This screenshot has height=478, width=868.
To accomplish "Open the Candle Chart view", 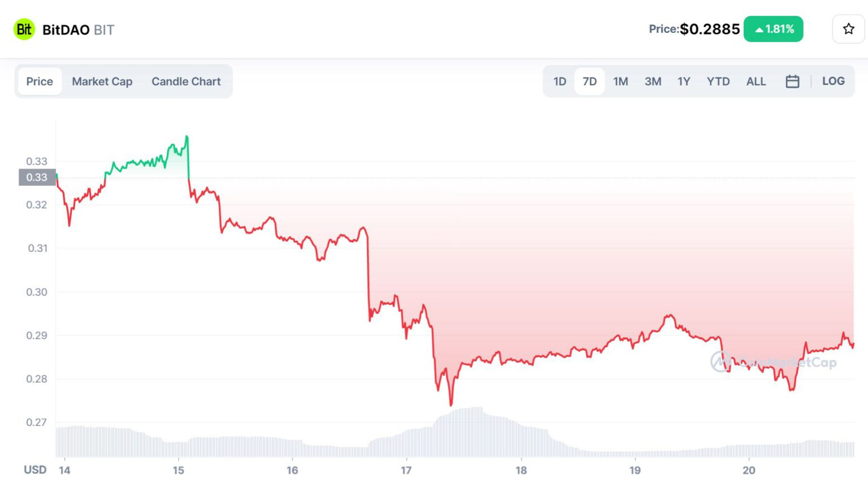I will [186, 81].
